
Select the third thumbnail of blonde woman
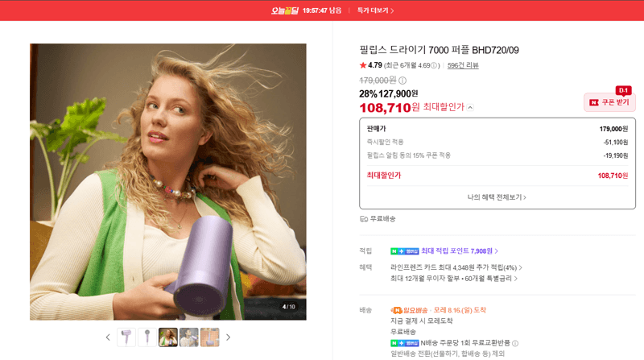(x=168, y=337)
